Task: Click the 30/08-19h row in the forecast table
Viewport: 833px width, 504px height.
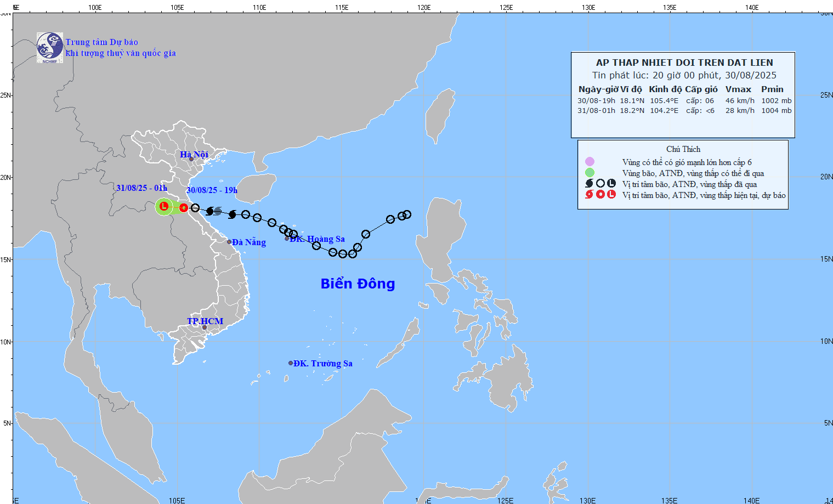Action: [684, 101]
